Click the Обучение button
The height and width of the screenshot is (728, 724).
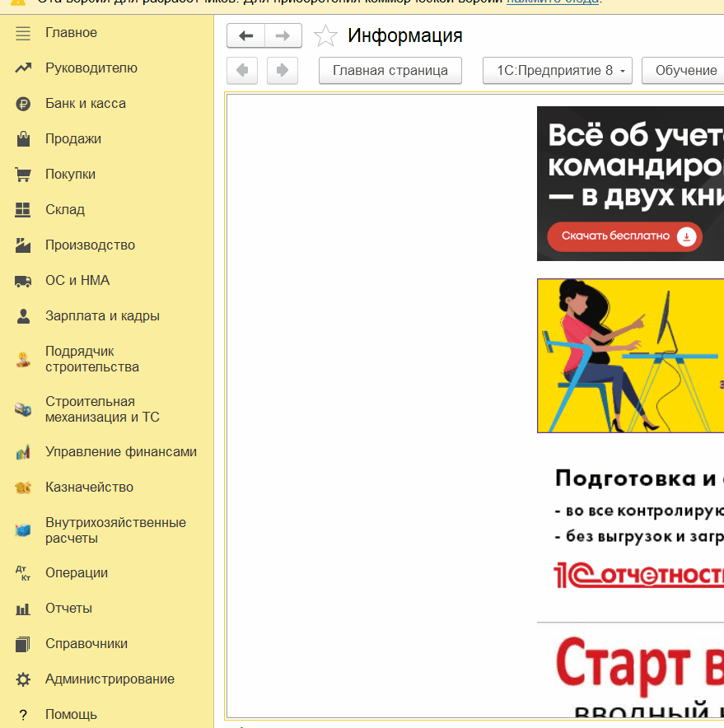click(683, 71)
